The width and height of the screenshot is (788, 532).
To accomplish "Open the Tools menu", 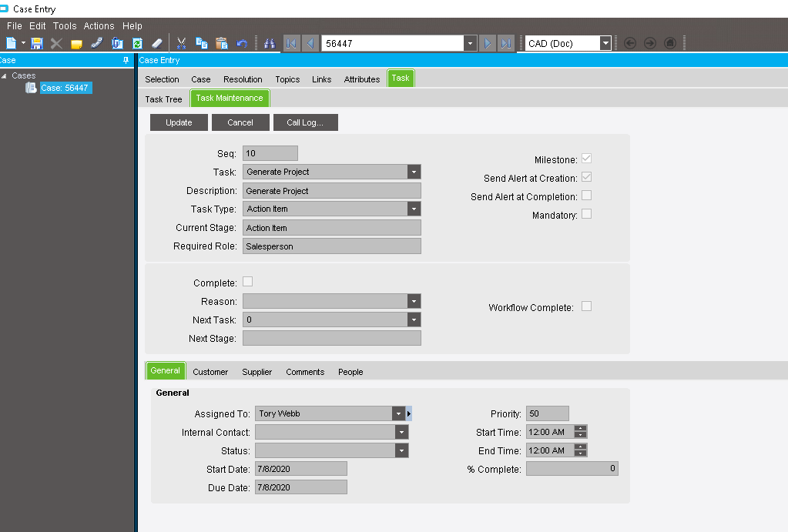I will [65, 25].
